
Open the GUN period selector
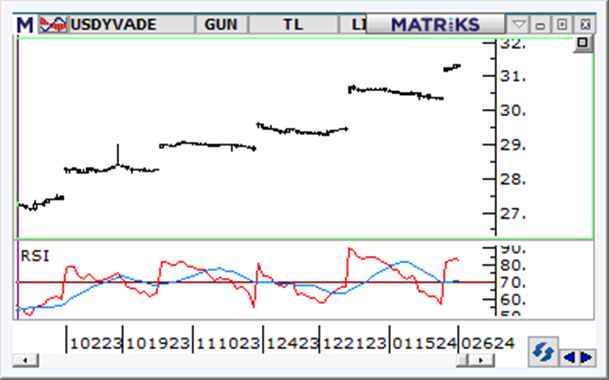(221, 24)
